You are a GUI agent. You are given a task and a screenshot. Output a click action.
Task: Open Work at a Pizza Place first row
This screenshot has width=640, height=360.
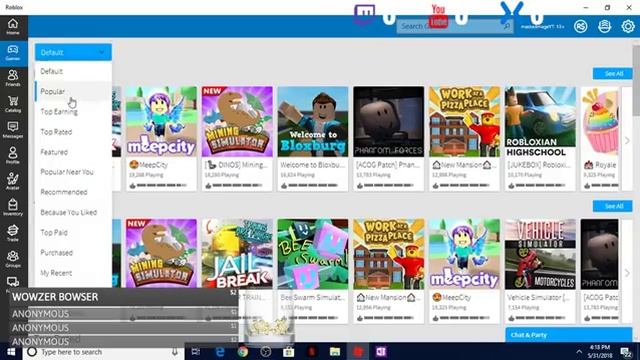464,121
